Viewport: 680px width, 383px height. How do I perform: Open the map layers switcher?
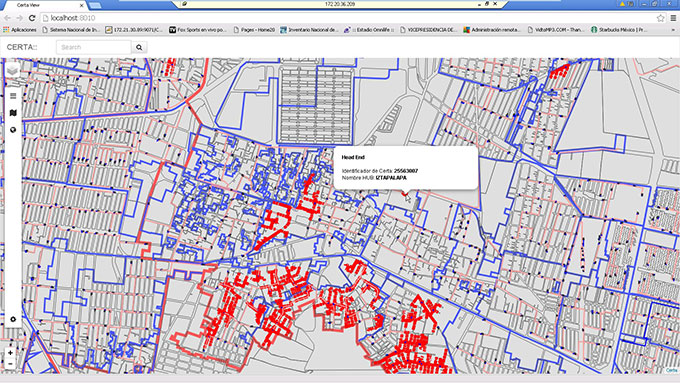tap(13, 70)
